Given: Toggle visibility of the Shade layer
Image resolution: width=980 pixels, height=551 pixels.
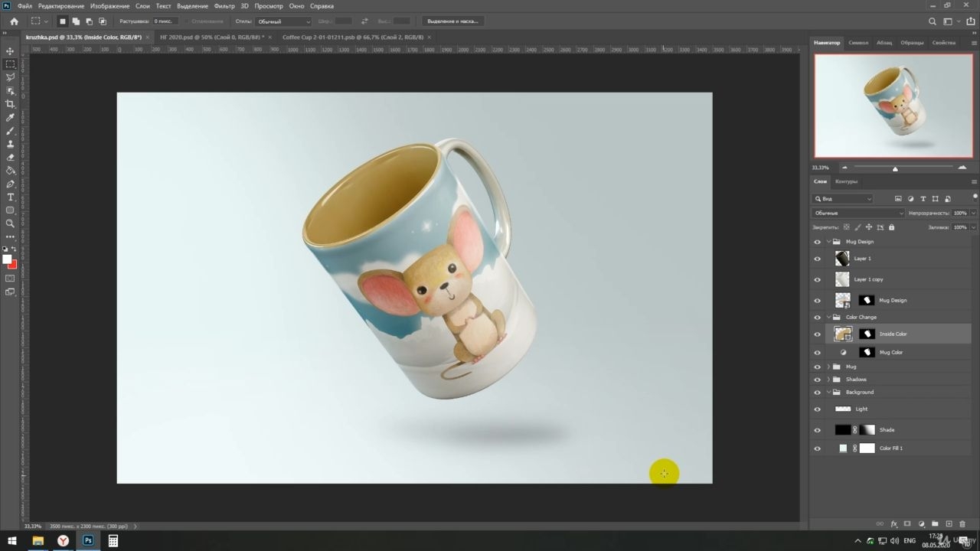Looking at the screenshot, I should click(x=817, y=430).
